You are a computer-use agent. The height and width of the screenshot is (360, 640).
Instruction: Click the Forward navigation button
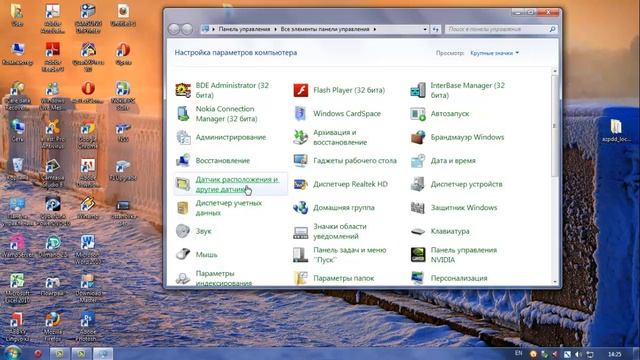tap(187, 29)
